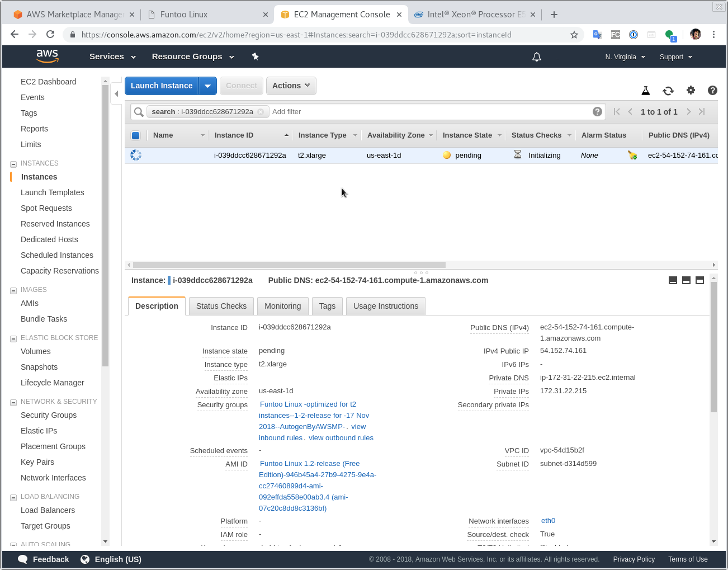Open the Privacy Policy link
This screenshot has height=570, width=728.
click(634, 559)
